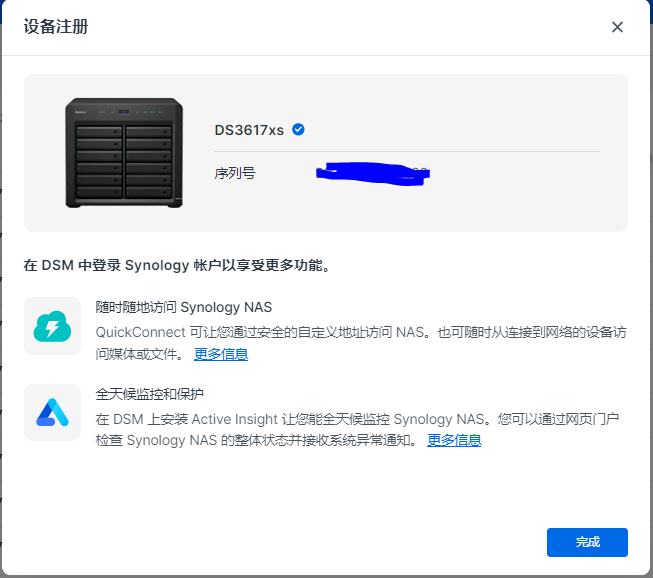Select the DS3617xs model name text
Screen dimensions: 653x578
249,130
